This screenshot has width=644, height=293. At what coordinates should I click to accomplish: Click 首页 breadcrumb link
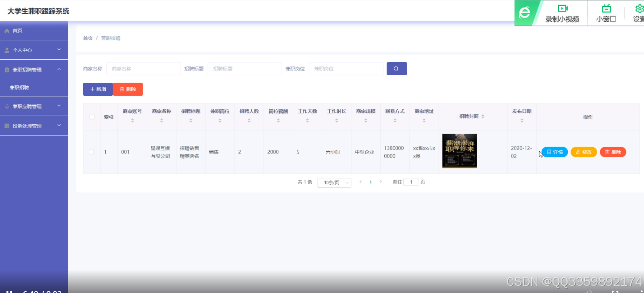tap(88, 38)
